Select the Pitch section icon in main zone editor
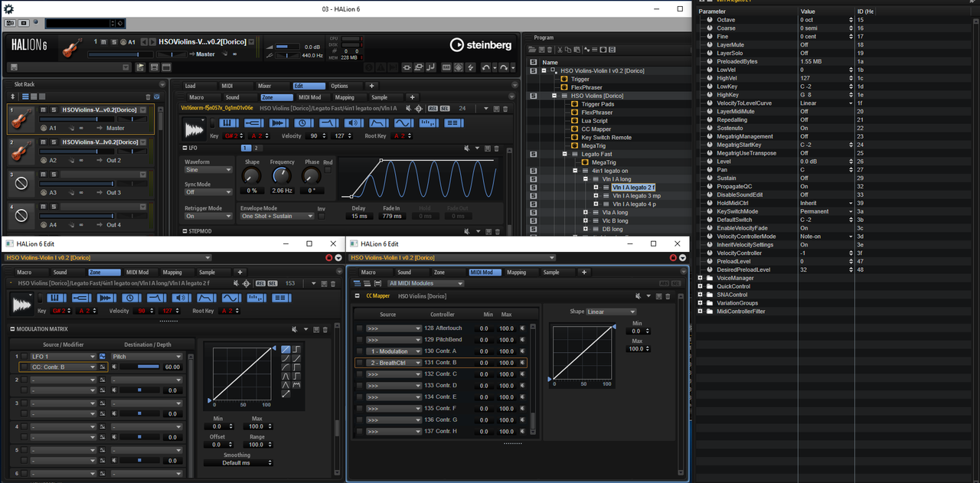The width and height of the screenshot is (980, 483). (x=254, y=122)
